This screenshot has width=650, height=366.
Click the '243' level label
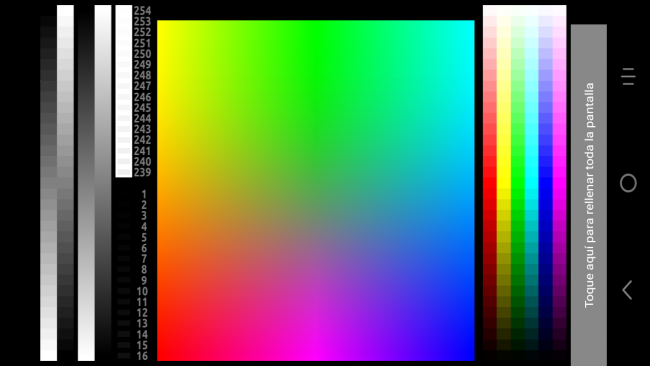[x=142, y=129]
